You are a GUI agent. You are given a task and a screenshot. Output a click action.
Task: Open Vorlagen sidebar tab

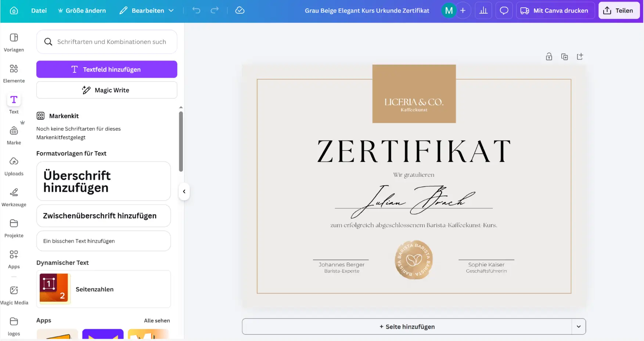[14, 43]
